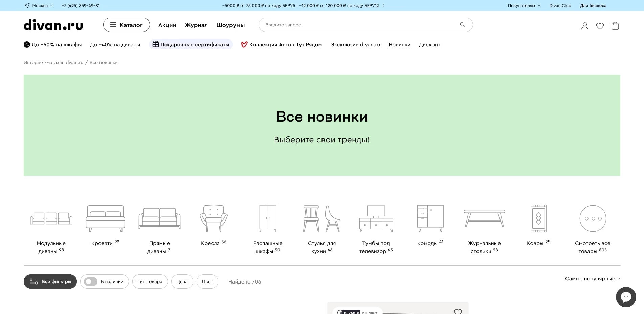This screenshot has height=314, width=644.
Task: Open the support chat bubble icon
Action: point(626,297)
